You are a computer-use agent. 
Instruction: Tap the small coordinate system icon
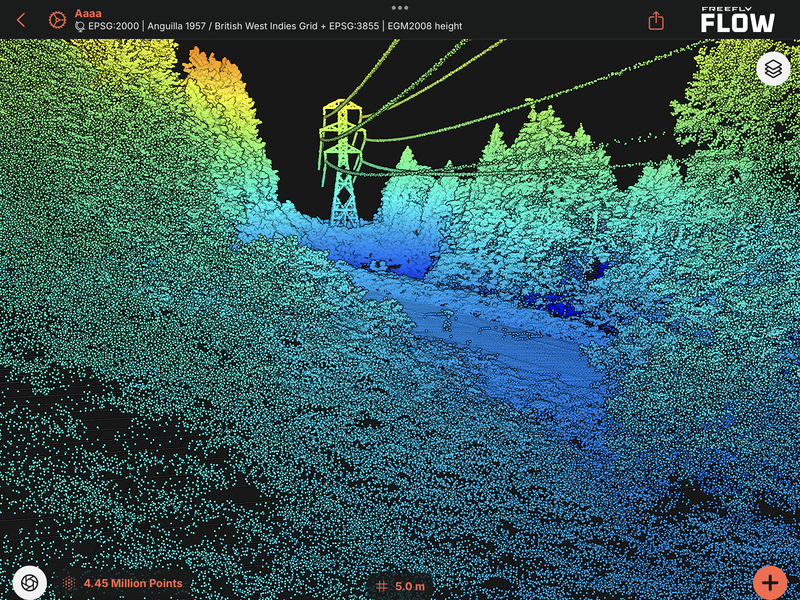point(80,27)
